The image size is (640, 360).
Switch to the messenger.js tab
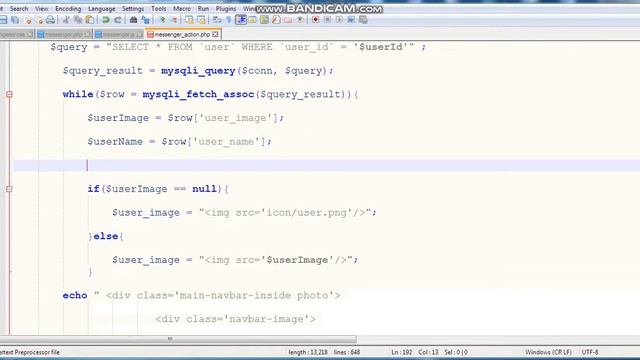pyautogui.click(x=119, y=35)
